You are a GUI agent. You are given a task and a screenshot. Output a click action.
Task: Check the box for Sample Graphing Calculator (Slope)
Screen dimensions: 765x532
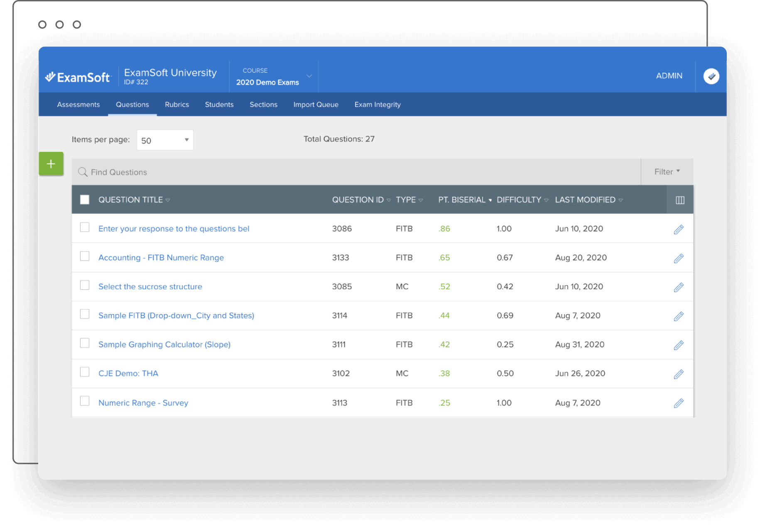click(85, 343)
